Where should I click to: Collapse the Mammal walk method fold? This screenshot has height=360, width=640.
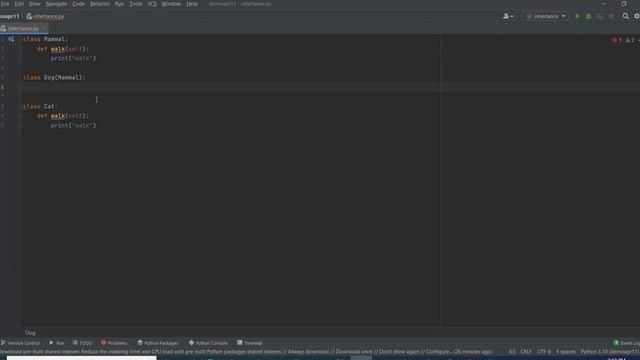click(20, 49)
